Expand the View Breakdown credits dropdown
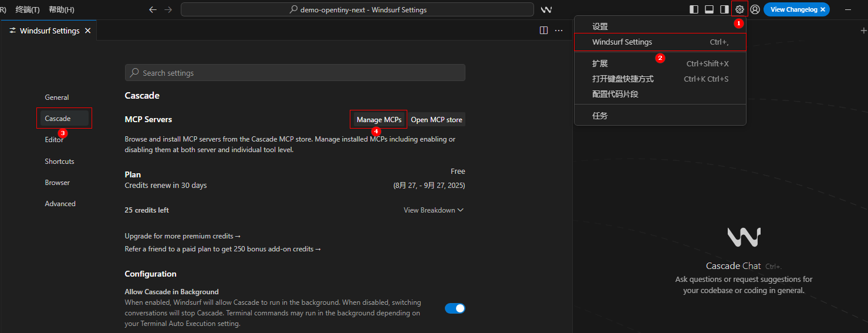 coord(433,210)
